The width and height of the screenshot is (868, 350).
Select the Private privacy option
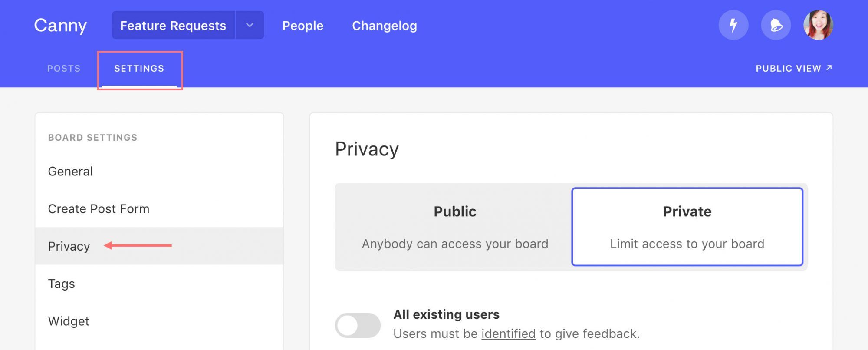click(687, 227)
